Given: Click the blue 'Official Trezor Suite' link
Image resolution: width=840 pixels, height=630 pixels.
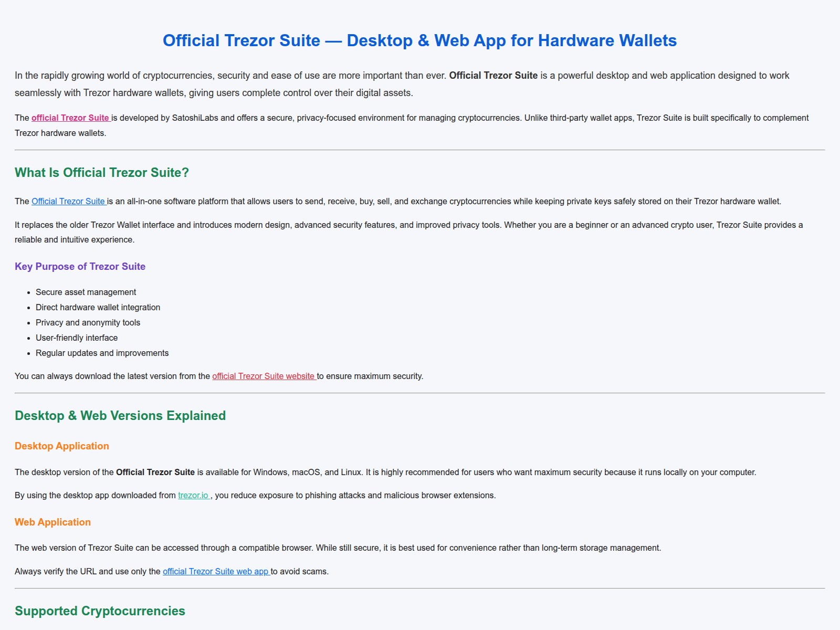Looking at the screenshot, I should click(69, 202).
